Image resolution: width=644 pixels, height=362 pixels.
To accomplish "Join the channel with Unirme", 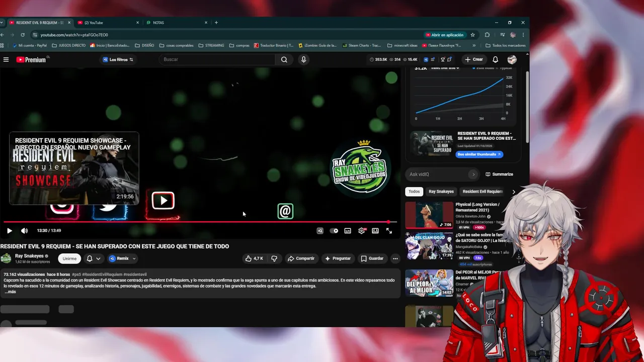I will 69,258.
